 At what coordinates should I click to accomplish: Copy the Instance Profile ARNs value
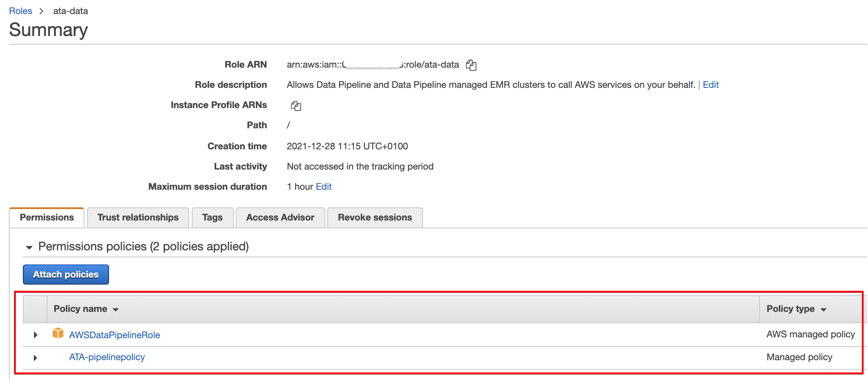pyautogui.click(x=296, y=105)
